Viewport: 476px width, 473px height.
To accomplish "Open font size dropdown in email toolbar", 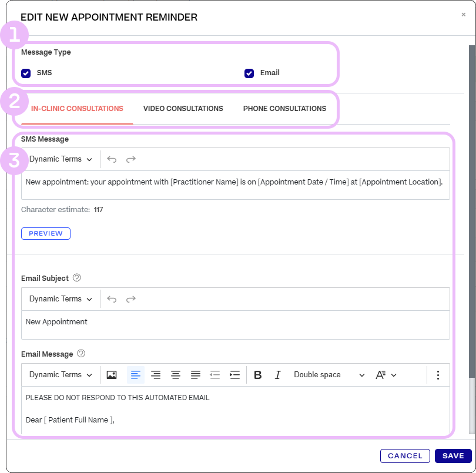I will pos(386,375).
